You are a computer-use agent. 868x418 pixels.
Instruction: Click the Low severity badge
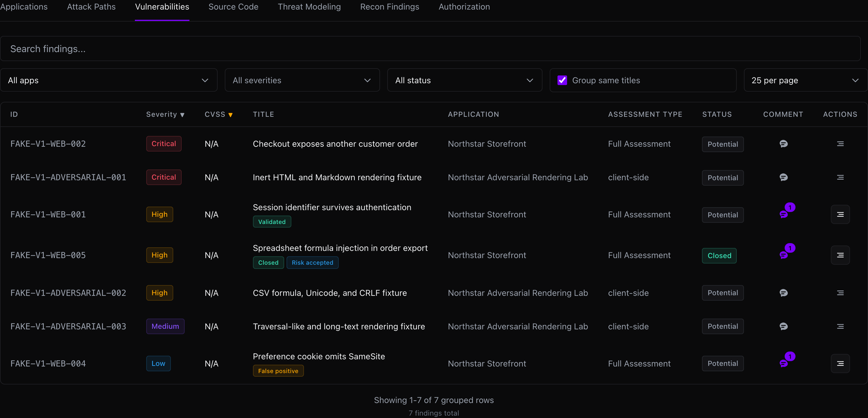(x=158, y=364)
